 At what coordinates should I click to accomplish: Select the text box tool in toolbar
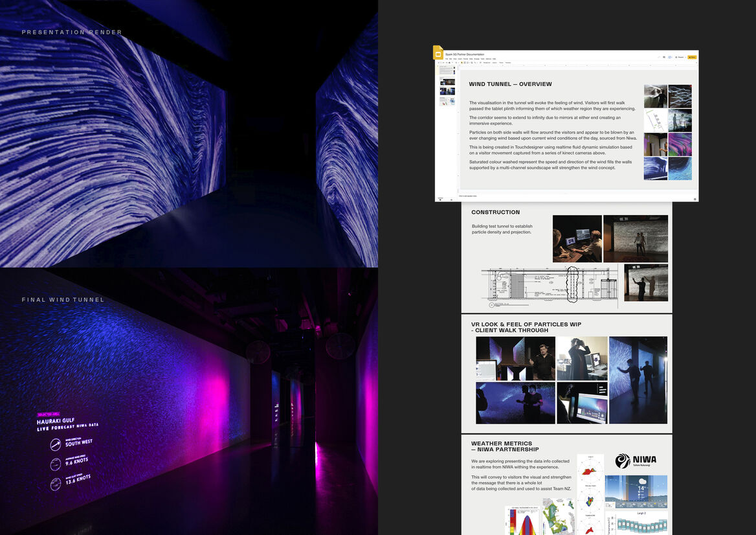[x=466, y=63]
